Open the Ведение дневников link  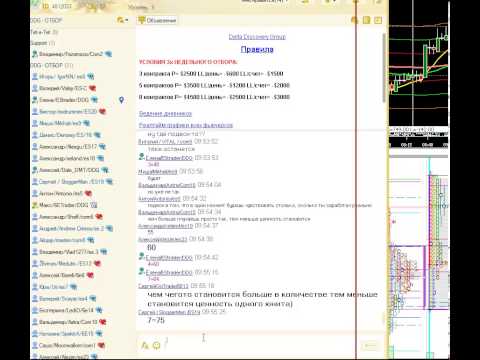pos(165,114)
